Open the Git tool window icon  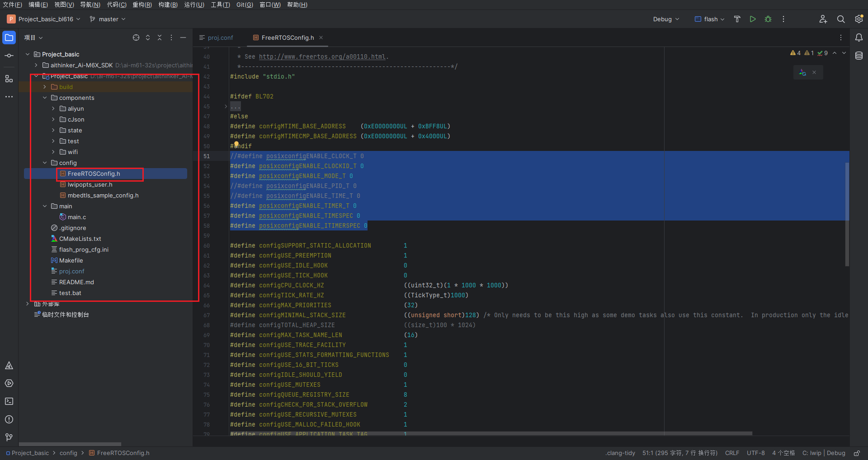pos(9,437)
